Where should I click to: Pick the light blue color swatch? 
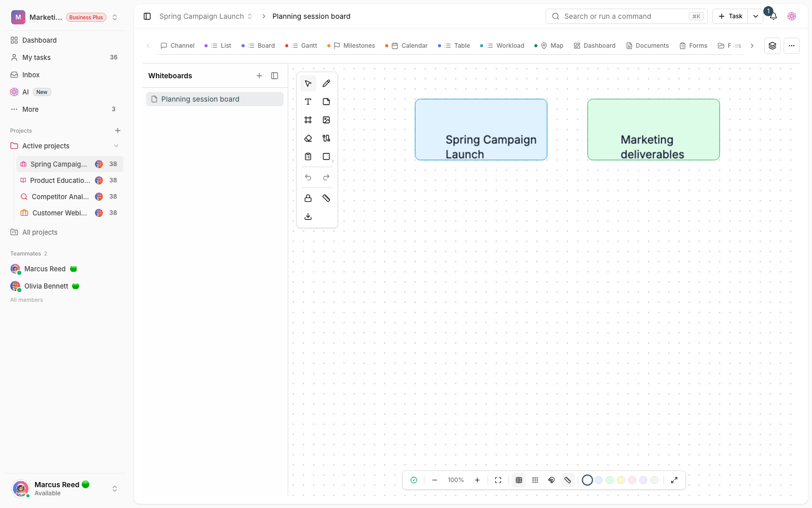tap(599, 480)
